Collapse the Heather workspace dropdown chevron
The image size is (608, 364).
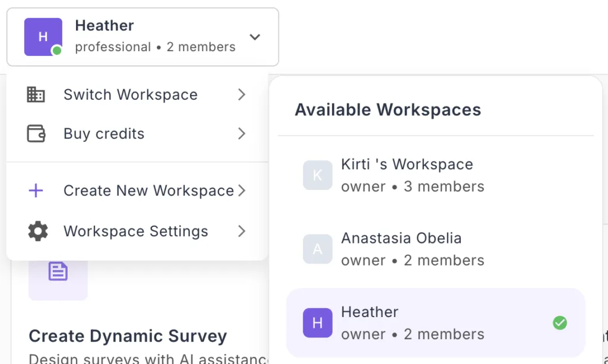tap(255, 37)
